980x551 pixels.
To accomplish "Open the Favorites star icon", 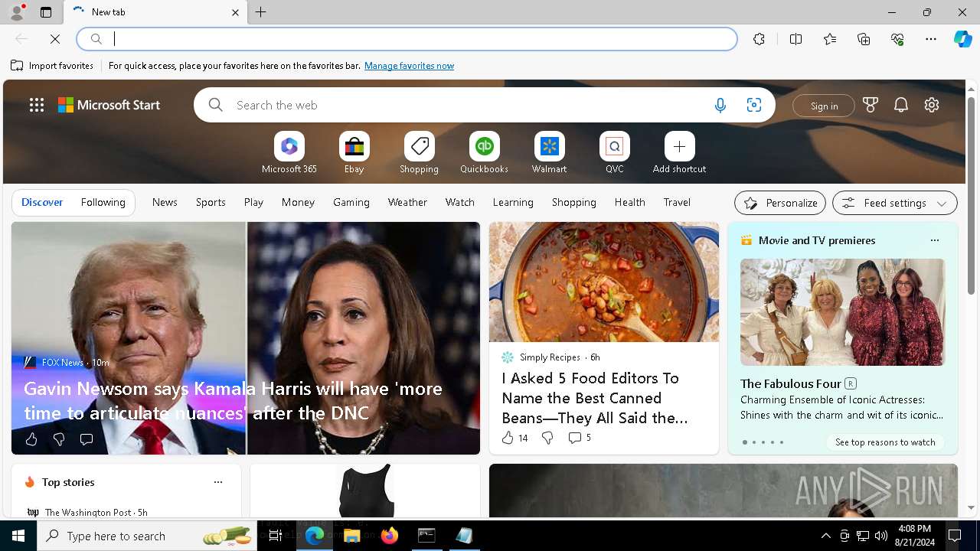I will pos(830,39).
